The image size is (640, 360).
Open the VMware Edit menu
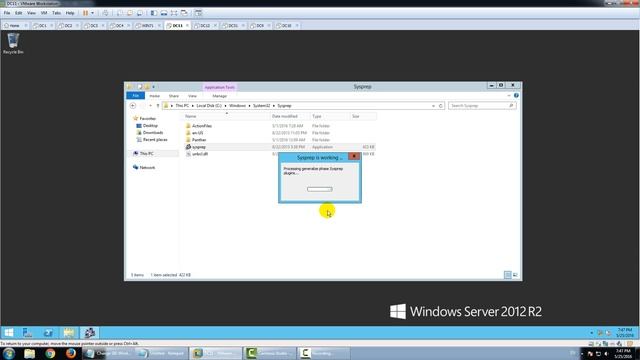click(x=19, y=13)
